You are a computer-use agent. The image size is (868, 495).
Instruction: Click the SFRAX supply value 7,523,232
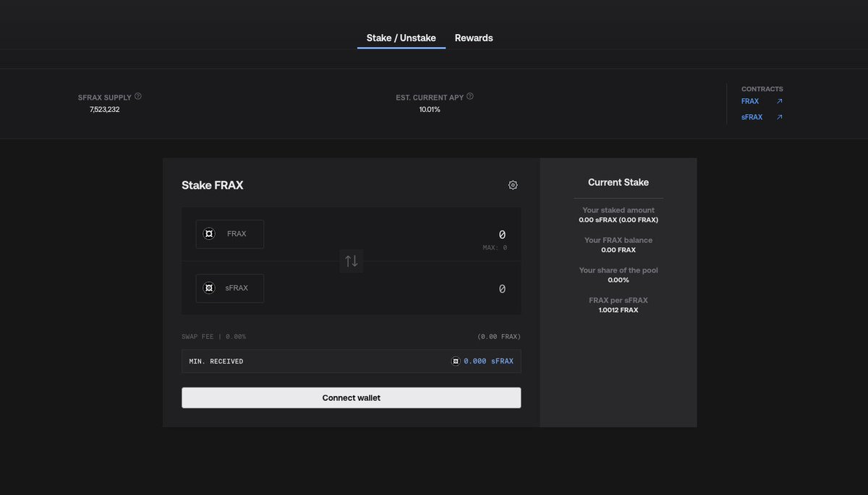105,110
